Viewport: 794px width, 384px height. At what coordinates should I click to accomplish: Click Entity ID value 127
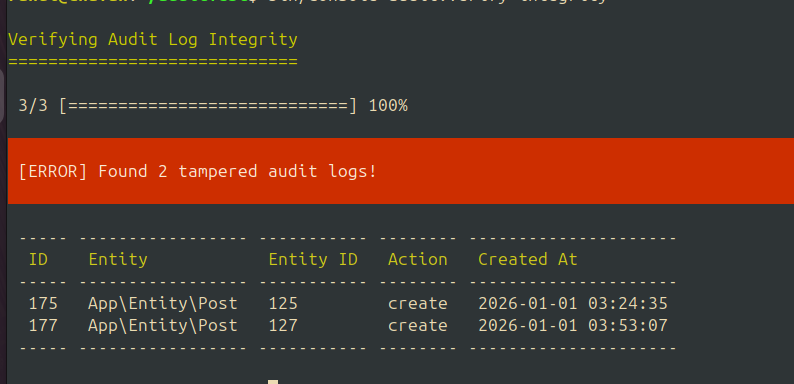pos(283,325)
